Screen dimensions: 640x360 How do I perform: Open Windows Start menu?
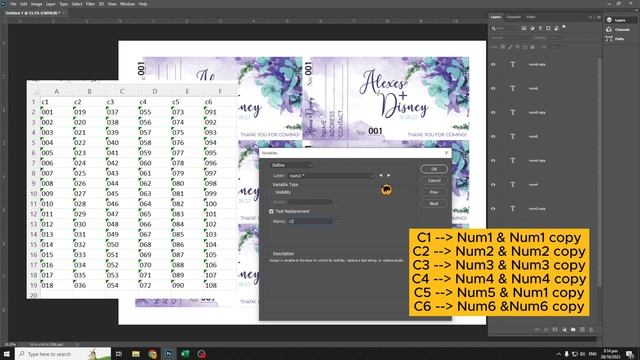tap(7, 354)
